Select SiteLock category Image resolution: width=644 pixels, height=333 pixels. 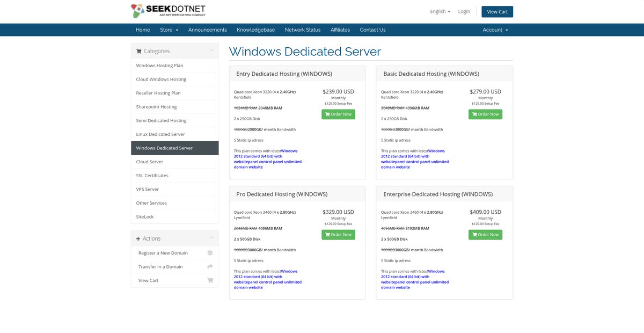175,217
